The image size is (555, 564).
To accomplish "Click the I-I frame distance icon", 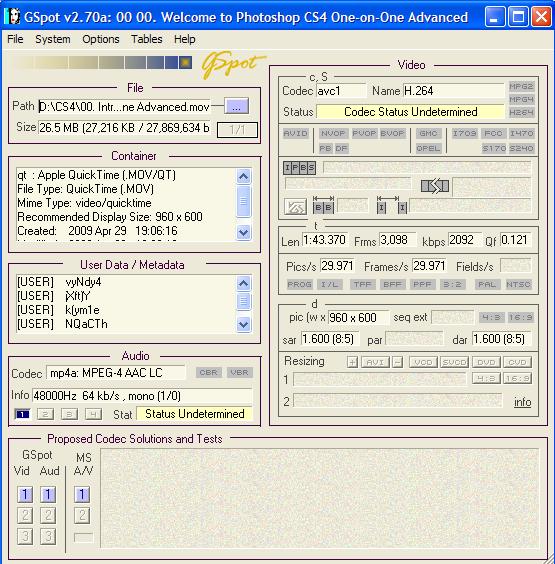I will [x=392, y=205].
